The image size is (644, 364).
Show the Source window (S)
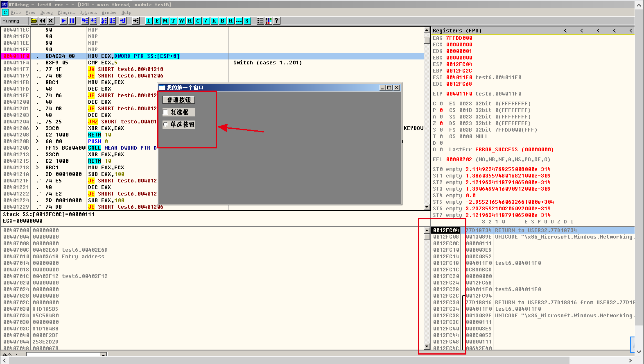[247, 21]
